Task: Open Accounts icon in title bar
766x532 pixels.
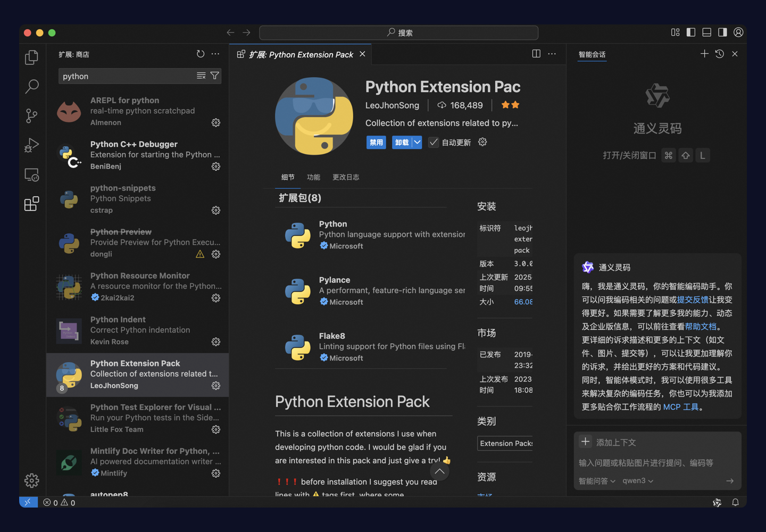Action: coord(738,32)
